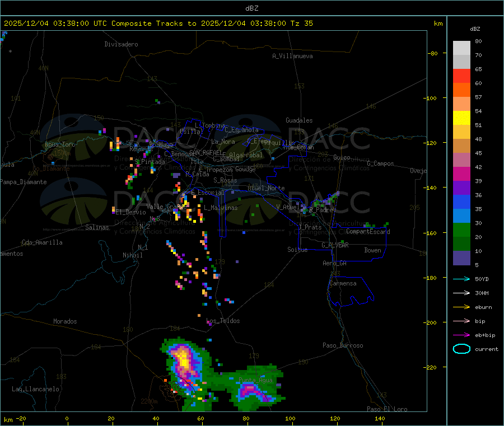
Task: Click the 'El_Desvio' map label
Action: pos(131,212)
